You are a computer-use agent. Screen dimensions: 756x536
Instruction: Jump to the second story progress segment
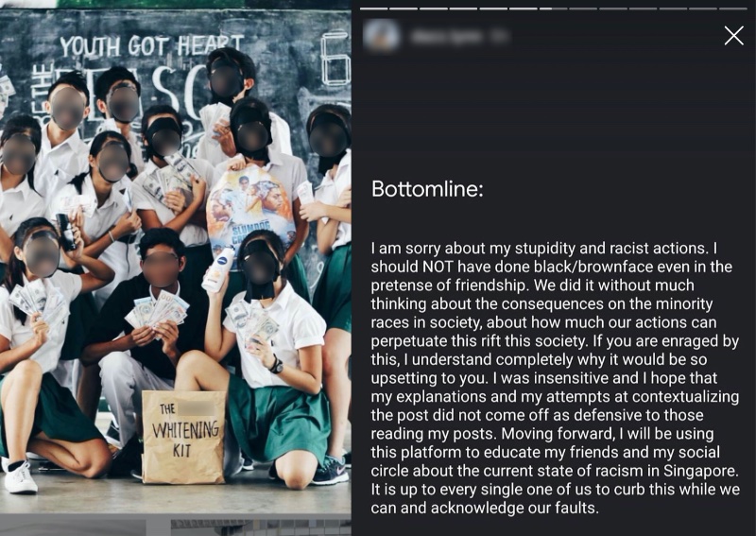pyautogui.click(x=404, y=9)
